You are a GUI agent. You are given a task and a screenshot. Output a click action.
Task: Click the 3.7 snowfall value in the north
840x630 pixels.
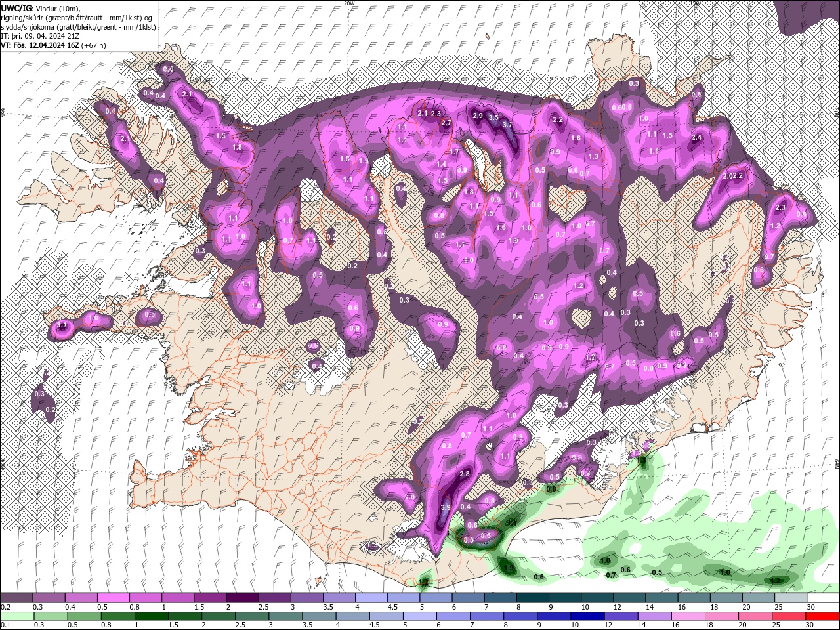[x=507, y=124]
